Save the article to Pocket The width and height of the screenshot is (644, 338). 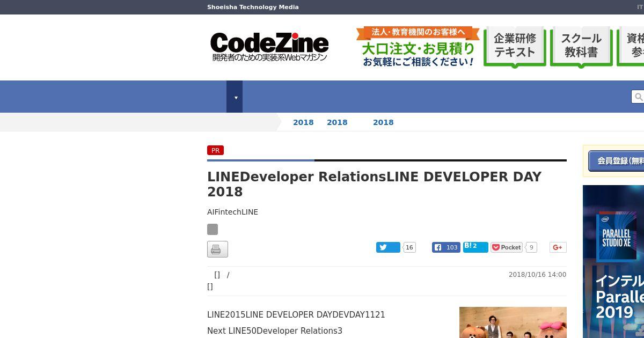coord(507,247)
